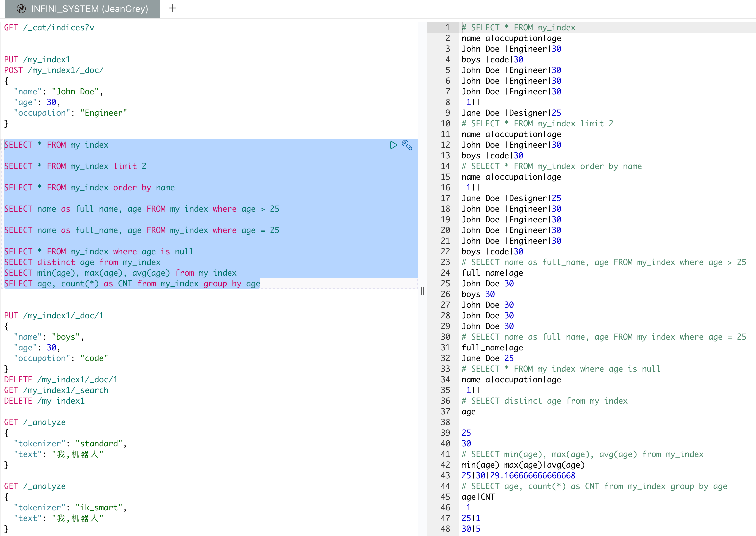This screenshot has width=756, height=536.
Task: Place cursor on the "ik_smart" tokenizer value
Action: click(x=99, y=507)
